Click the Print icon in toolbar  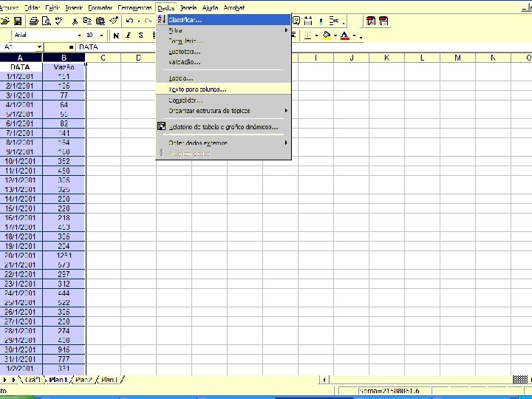tap(33, 21)
